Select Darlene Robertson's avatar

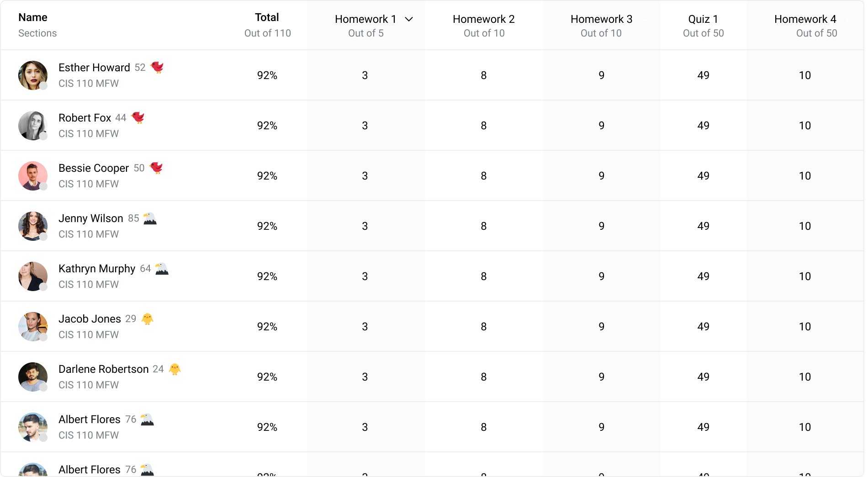(x=32, y=376)
